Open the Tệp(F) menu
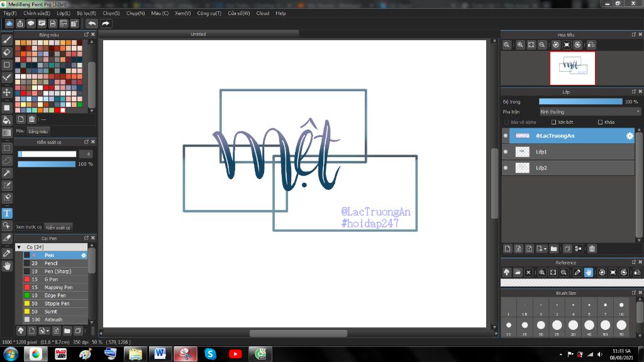 point(10,13)
